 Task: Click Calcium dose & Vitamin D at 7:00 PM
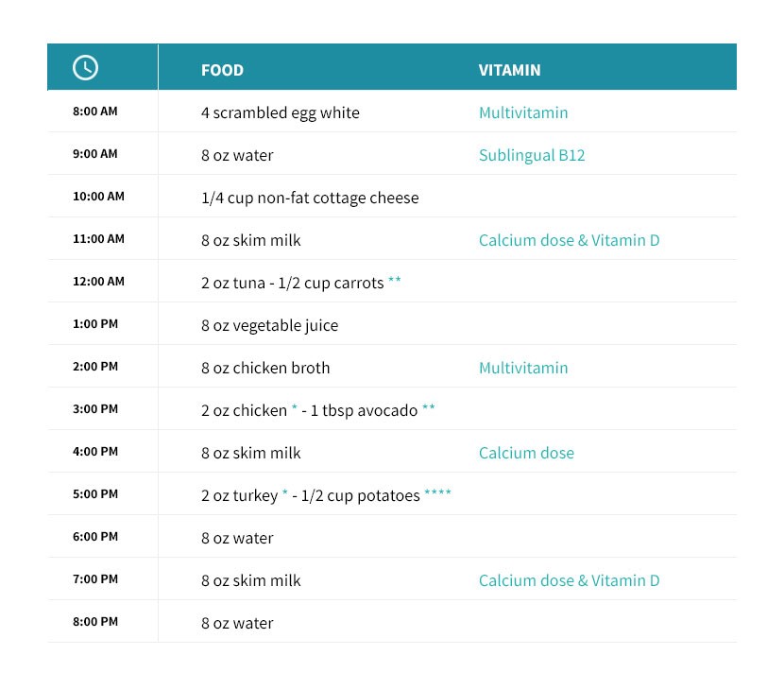click(x=569, y=580)
